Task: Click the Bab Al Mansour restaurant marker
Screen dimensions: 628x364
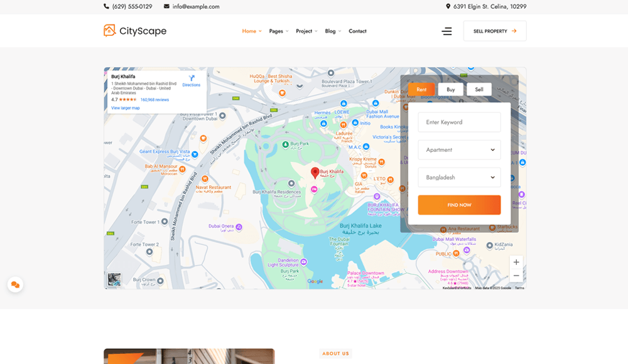Action: [x=182, y=169]
